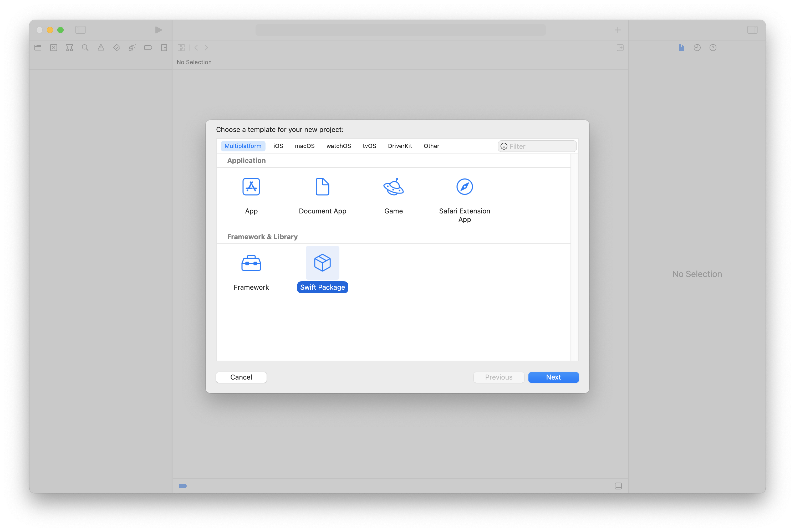This screenshot has height=532, width=795.
Task: Open the filter options dropdown icon
Action: coord(504,146)
